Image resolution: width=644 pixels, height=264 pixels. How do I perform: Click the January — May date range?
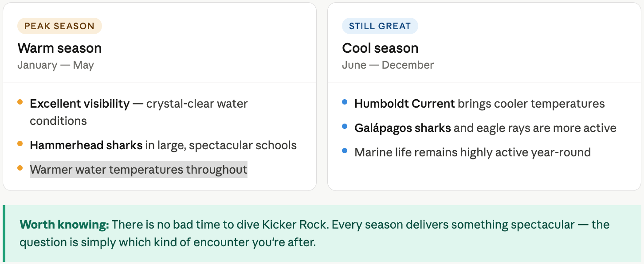pos(55,65)
